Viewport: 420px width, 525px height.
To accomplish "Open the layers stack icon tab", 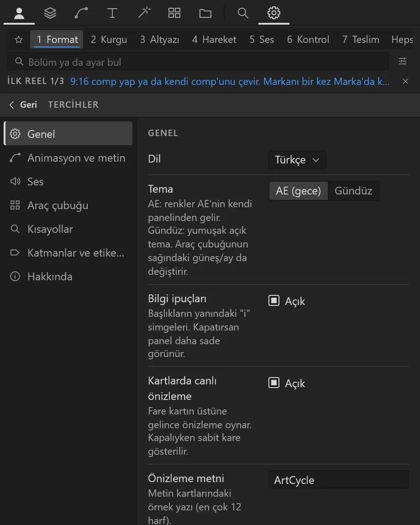I will pyautogui.click(x=50, y=13).
